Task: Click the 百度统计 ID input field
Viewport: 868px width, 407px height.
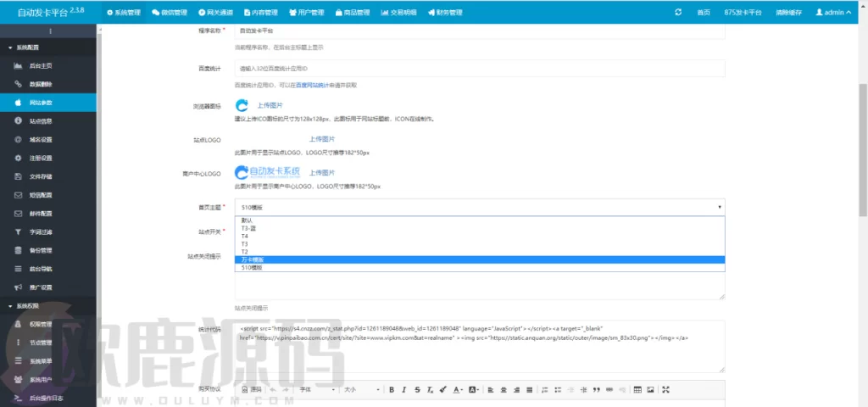Action: tap(480, 68)
